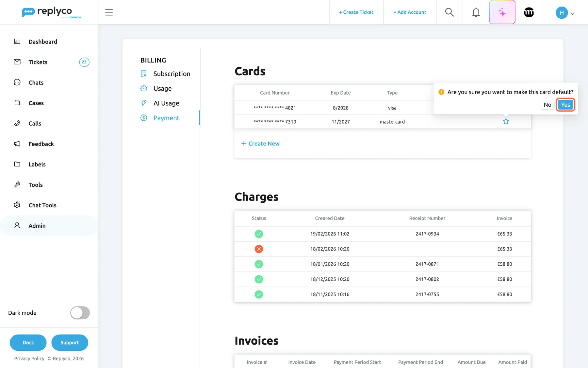Click the search magnifier icon

coord(449,12)
